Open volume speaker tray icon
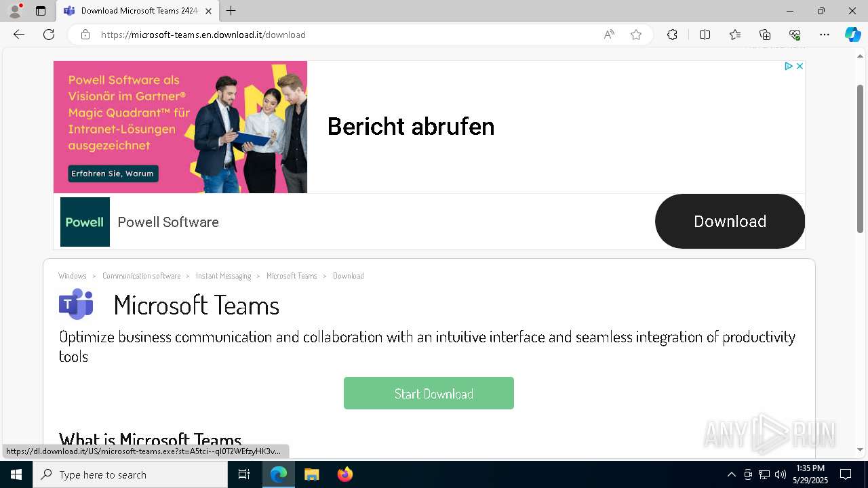The image size is (868, 488). click(781, 474)
